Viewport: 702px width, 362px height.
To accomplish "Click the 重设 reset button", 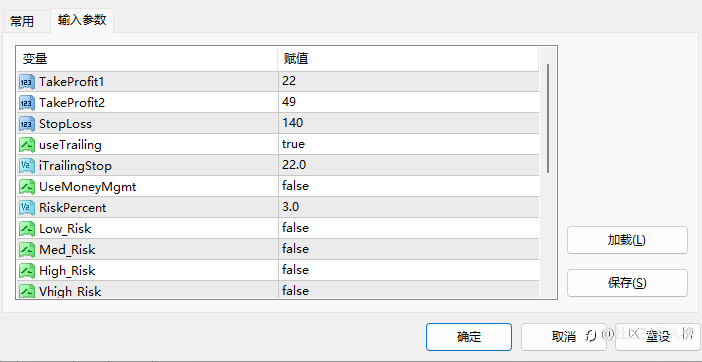I will tap(658, 337).
